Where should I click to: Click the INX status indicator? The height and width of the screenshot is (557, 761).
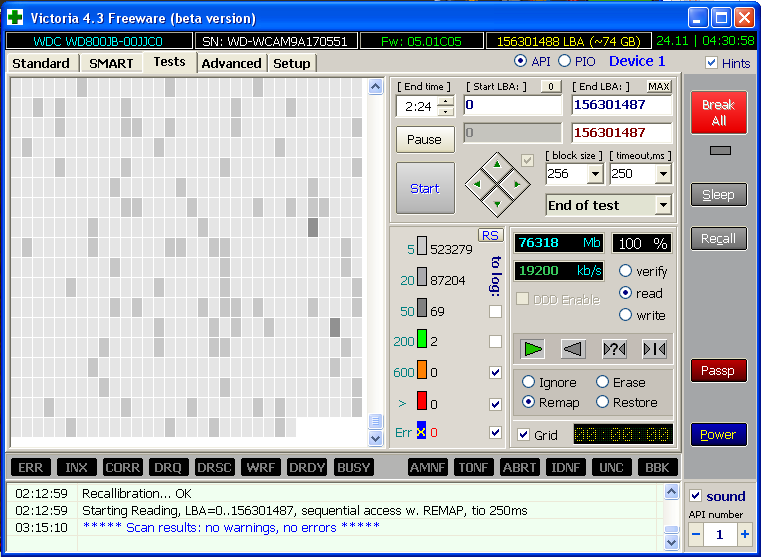[76, 467]
